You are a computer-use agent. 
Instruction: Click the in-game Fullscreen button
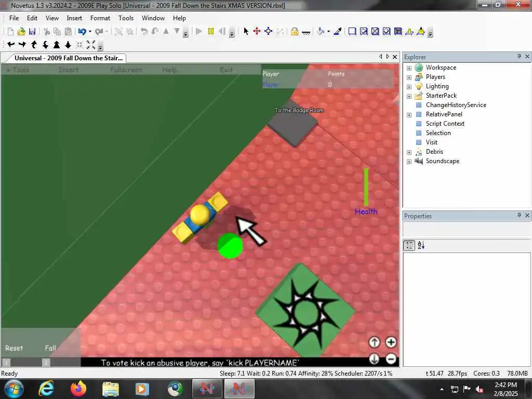(x=126, y=70)
